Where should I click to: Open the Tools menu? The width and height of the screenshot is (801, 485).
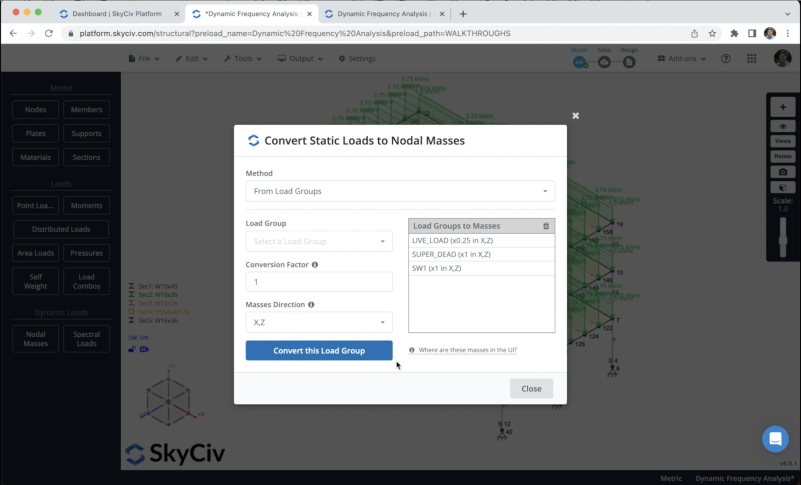tap(243, 59)
